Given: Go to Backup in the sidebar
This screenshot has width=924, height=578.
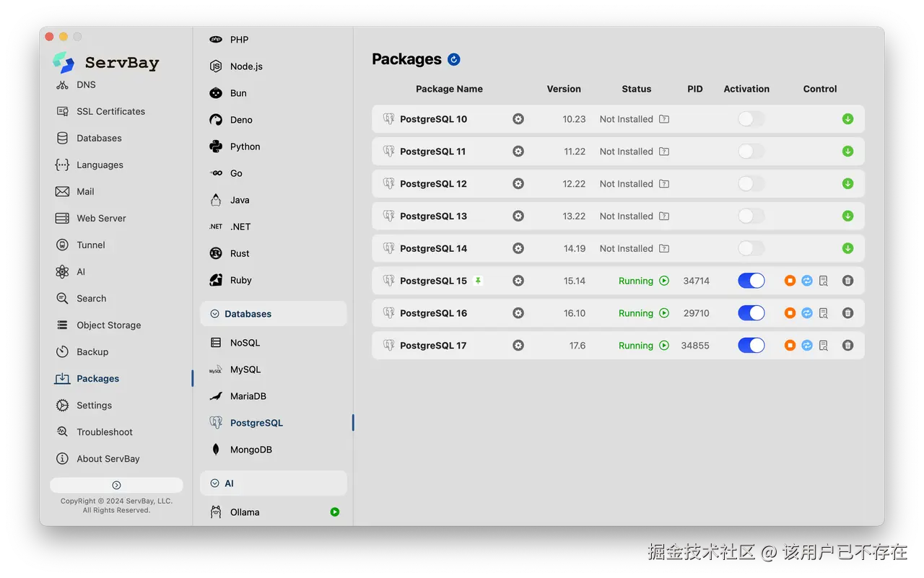Looking at the screenshot, I should pyautogui.click(x=92, y=351).
